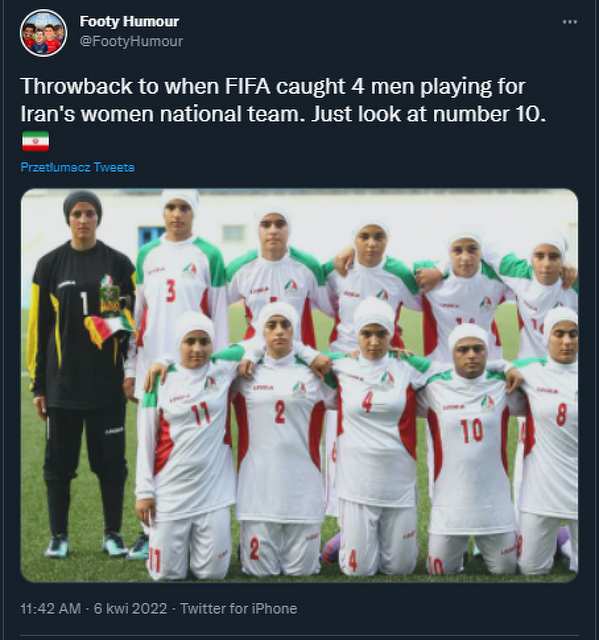Click player number 10 in the photo
The width and height of the screenshot is (599, 640).
(x=469, y=449)
